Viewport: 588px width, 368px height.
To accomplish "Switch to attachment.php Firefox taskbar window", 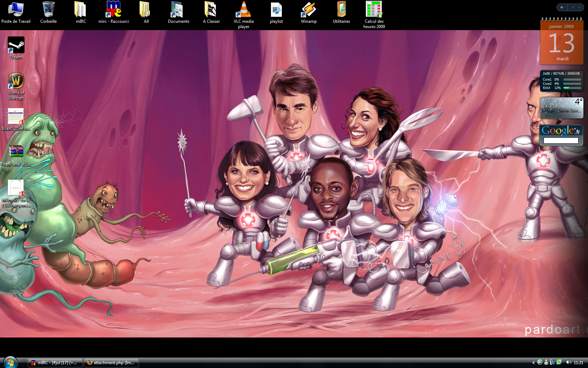I will [111, 363].
